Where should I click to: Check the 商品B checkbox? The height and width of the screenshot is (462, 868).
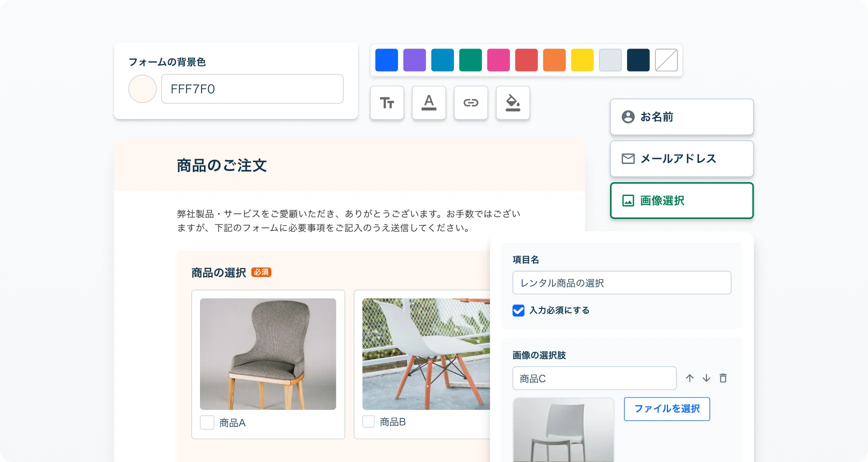point(368,421)
